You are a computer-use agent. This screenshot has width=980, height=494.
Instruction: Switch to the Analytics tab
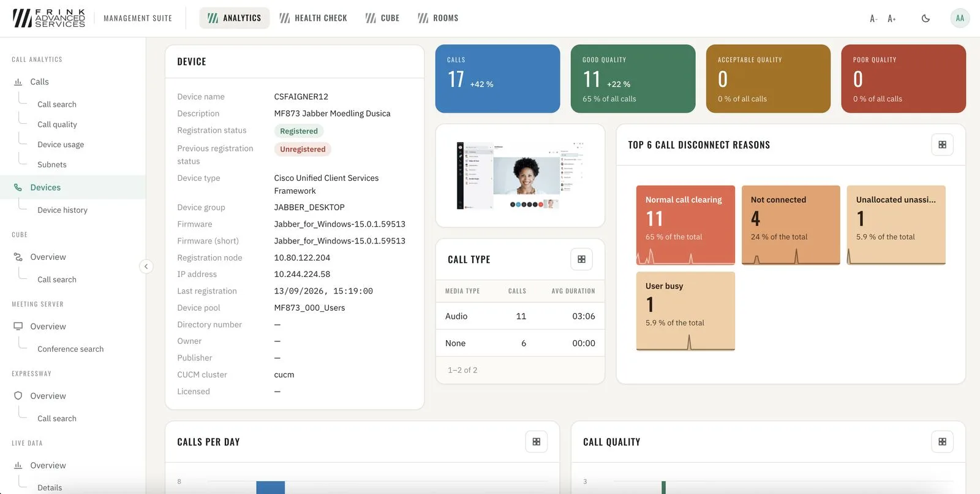tap(234, 18)
